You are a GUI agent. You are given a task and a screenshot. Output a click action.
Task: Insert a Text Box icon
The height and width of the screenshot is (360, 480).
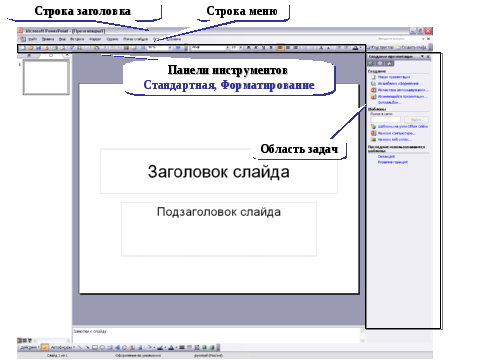110,347
